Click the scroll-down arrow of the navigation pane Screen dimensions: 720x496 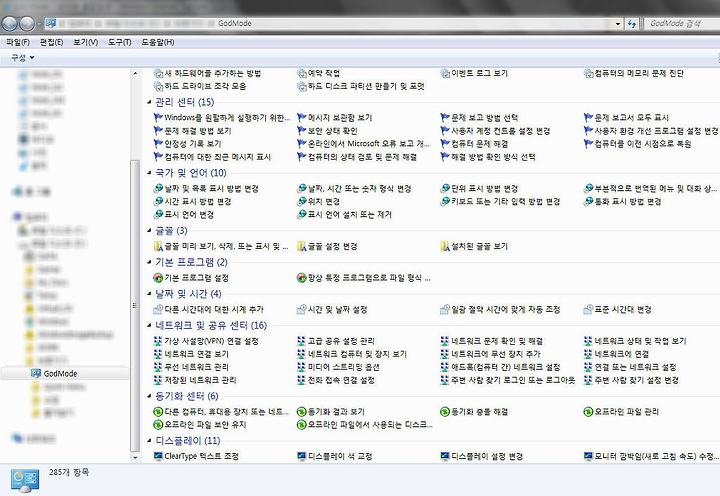[x=135, y=457]
